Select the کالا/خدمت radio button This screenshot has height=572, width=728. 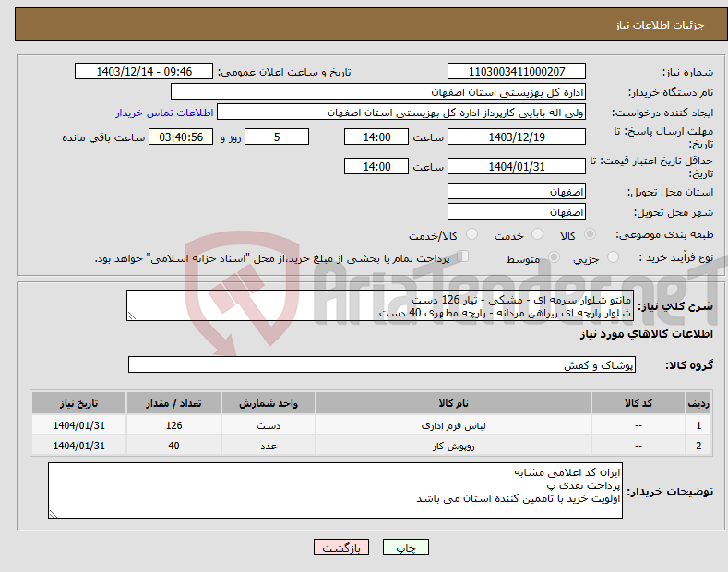[x=471, y=234]
